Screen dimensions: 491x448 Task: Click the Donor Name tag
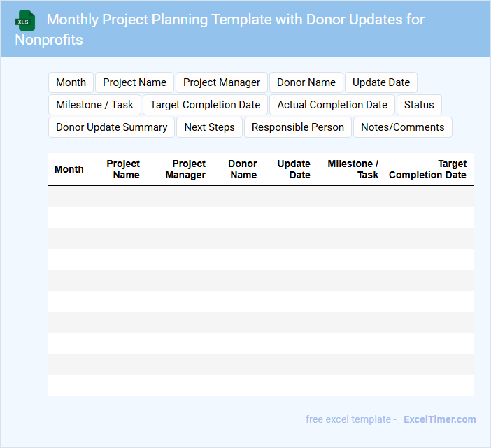point(306,82)
